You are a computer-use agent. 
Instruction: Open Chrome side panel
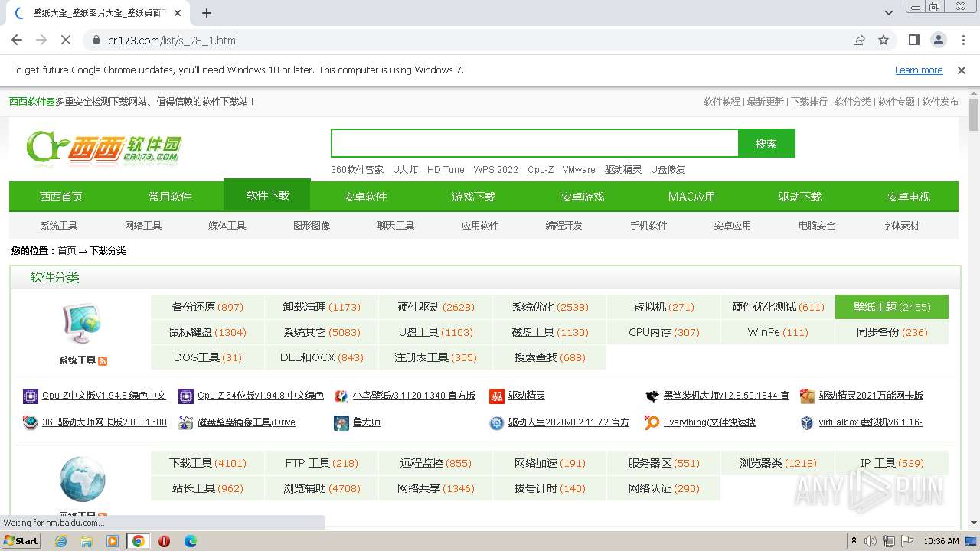913,40
